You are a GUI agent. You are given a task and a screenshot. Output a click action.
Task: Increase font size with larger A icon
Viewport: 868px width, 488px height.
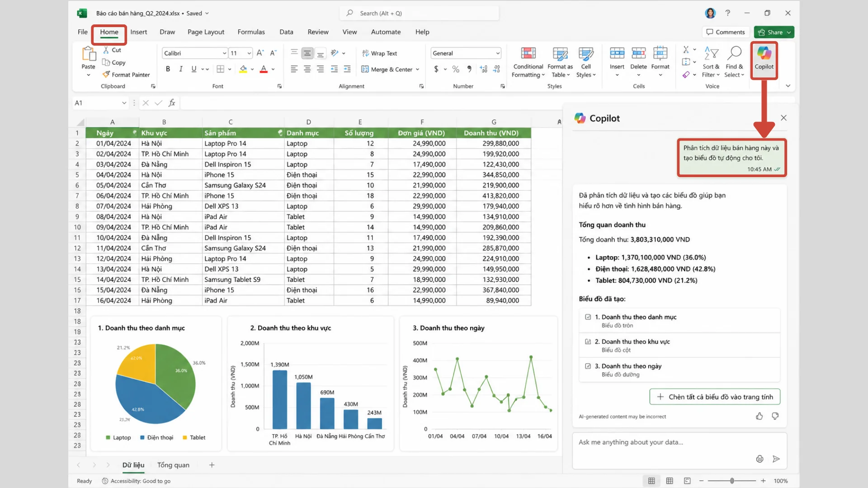pyautogui.click(x=260, y=53)
